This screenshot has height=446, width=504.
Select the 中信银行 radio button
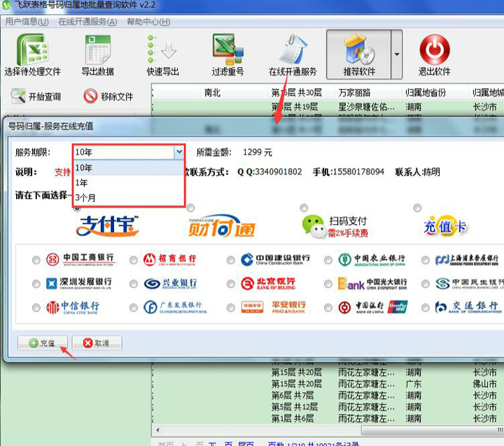(36, 308)
